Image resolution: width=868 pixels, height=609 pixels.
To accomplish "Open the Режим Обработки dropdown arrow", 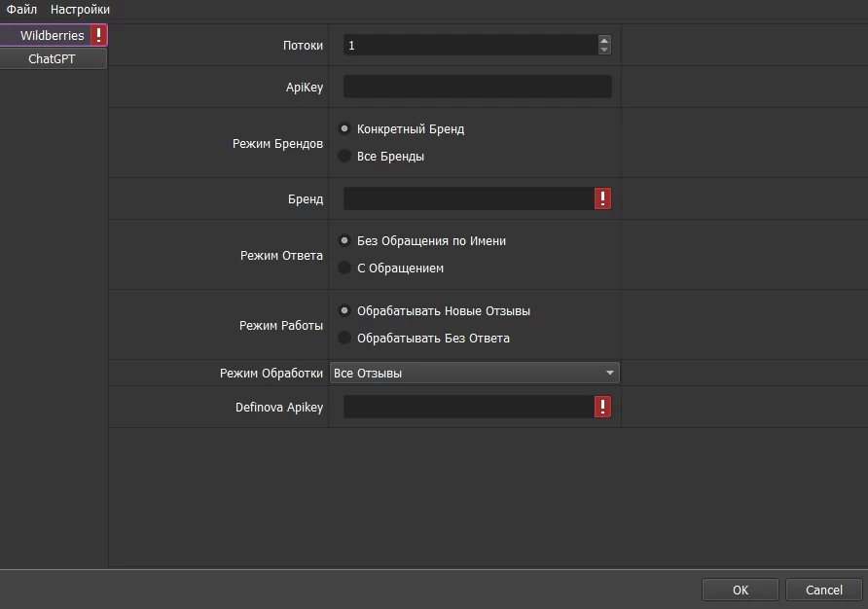I will [609, 373].
